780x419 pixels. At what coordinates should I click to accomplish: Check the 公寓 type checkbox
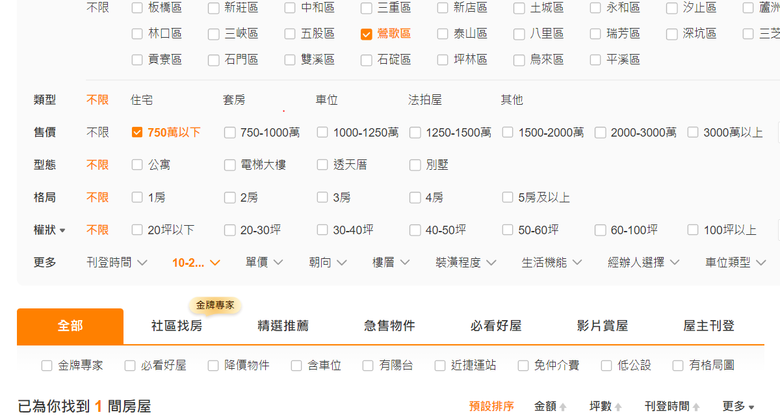[137, 165]
